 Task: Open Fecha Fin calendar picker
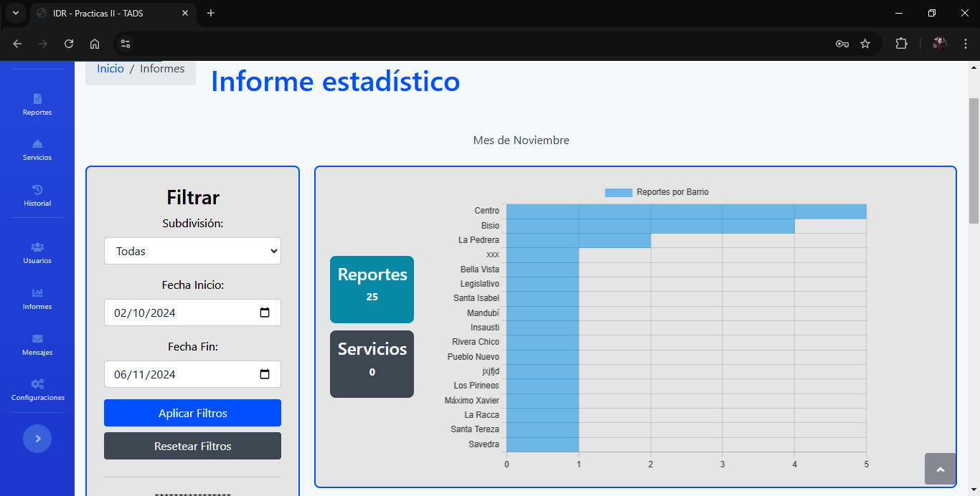(x=265, y=374)
